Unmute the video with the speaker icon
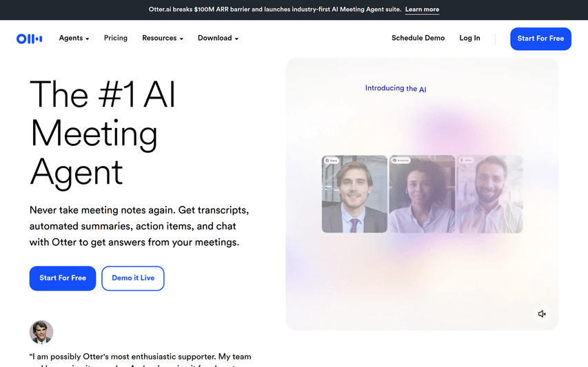 coord(542,314)
